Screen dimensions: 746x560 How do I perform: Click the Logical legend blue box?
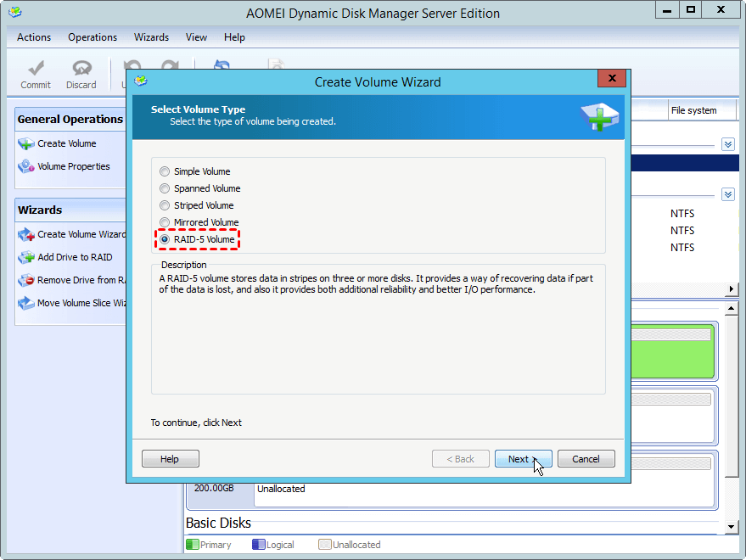(259, 544)
